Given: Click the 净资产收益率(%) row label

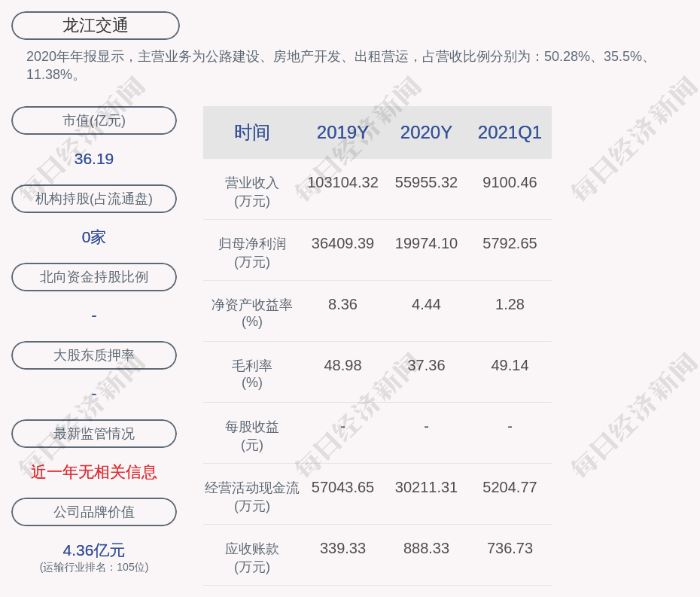Looking at the screenshot, I should (252, 313).
